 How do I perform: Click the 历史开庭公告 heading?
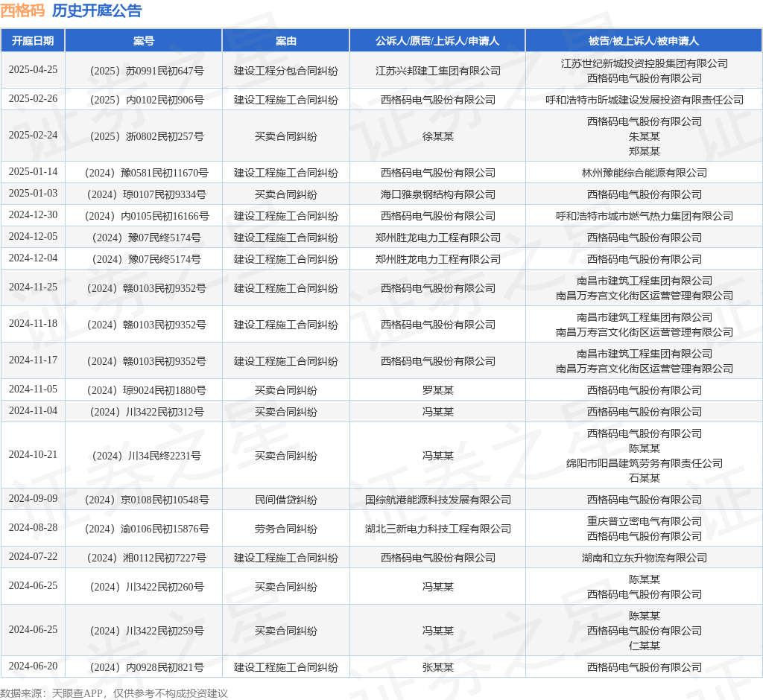click(x=97, y=10)
